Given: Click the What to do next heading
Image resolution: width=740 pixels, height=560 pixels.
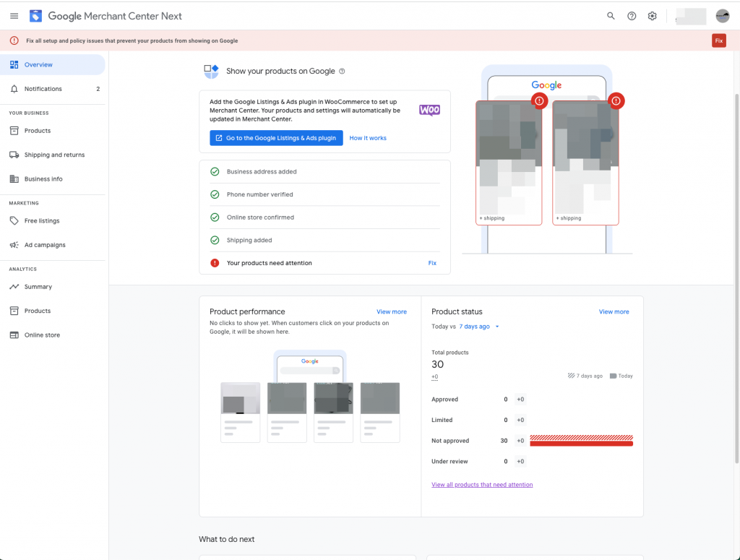Looking at the screenshot, I should click(x=226, y=539).
